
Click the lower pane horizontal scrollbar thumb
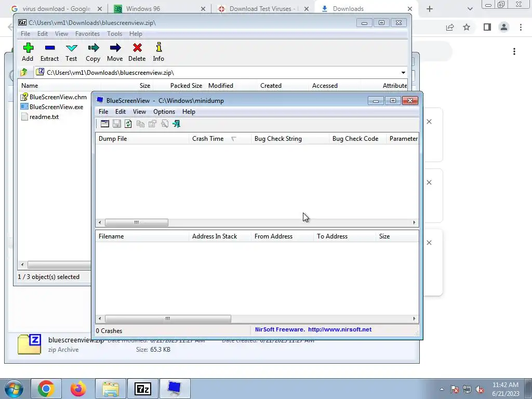[x=168, y=318]
